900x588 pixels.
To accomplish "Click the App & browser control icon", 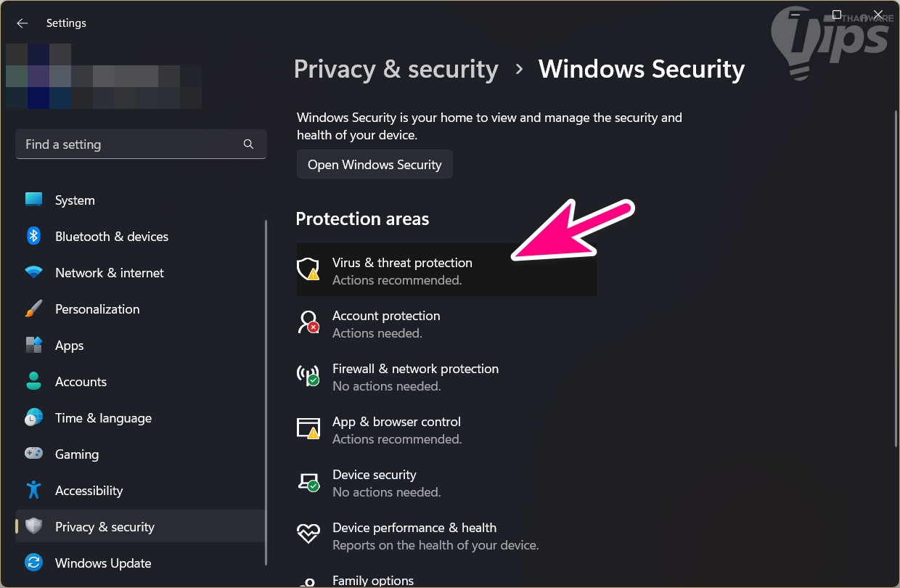I will [x=308, y=428].
